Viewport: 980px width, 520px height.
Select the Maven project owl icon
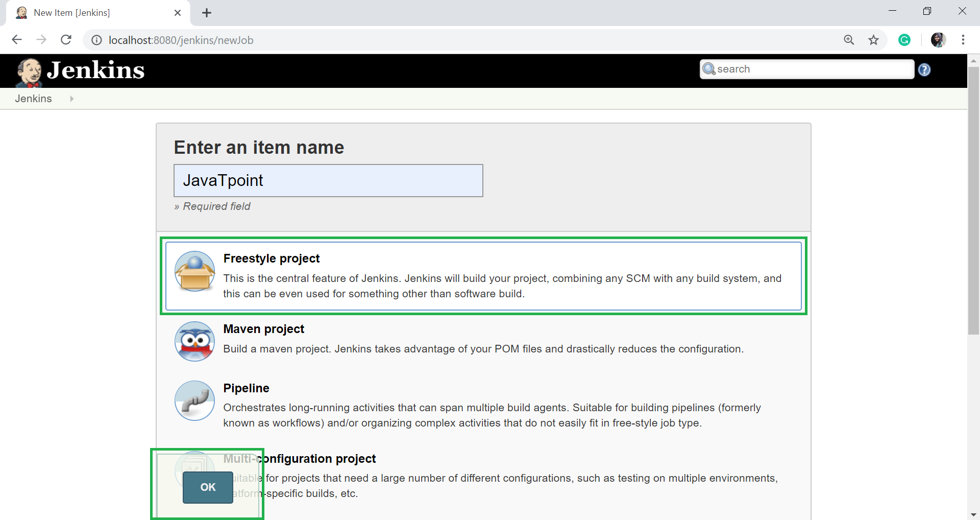pos(194,341)
